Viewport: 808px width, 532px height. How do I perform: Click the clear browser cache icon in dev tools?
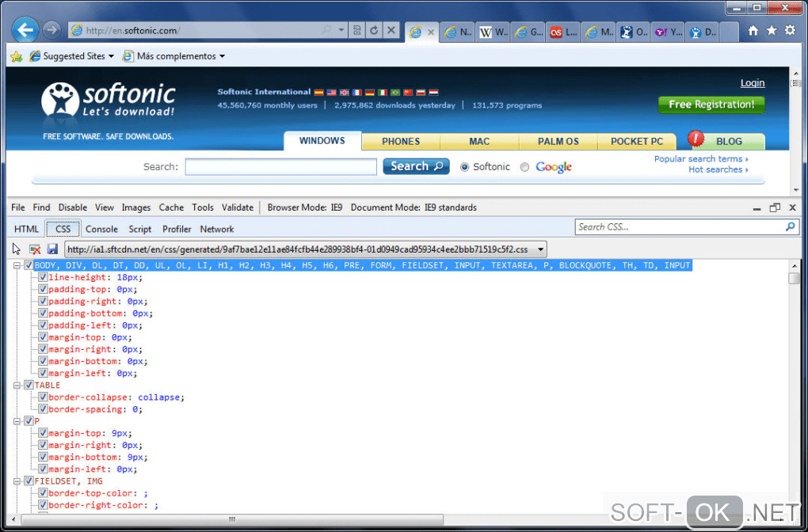click(35, 249)
